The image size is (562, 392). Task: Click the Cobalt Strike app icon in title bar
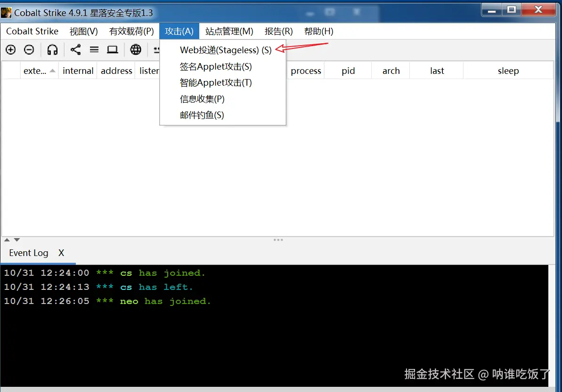point(6,13)
